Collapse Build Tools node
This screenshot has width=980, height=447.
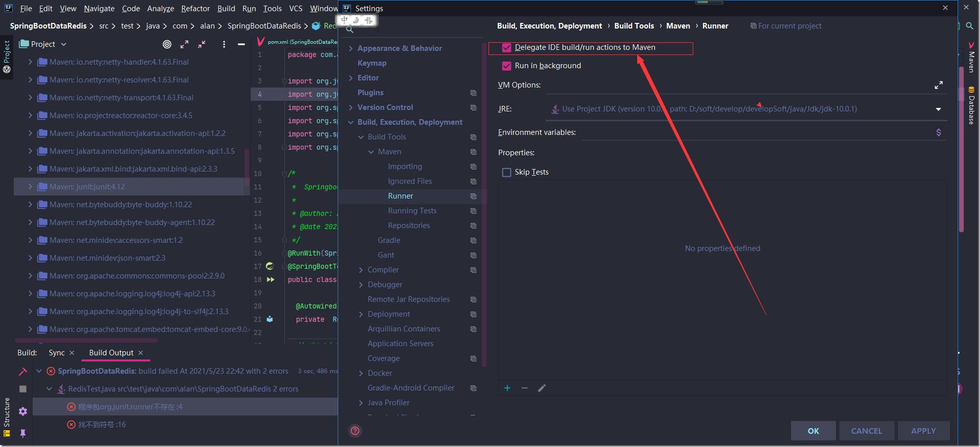[x=361, y=137]
